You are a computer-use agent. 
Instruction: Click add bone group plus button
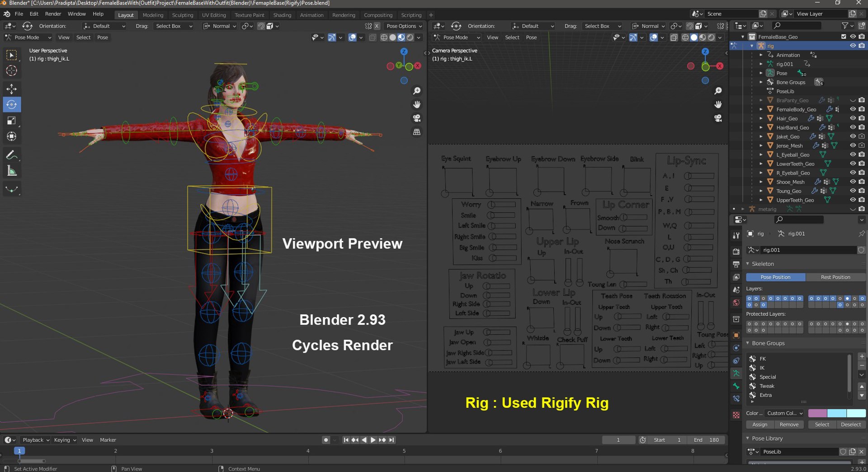(x=862, y=356)
